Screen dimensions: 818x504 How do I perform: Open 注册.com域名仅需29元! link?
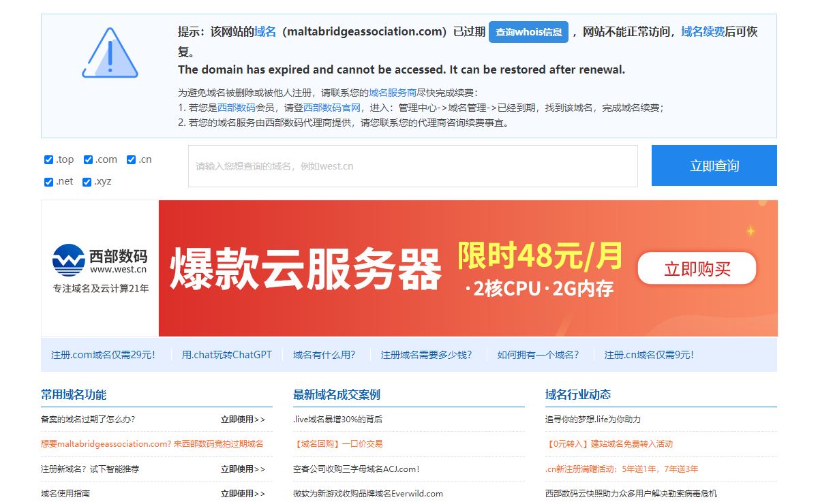click(x=103, y=355)
